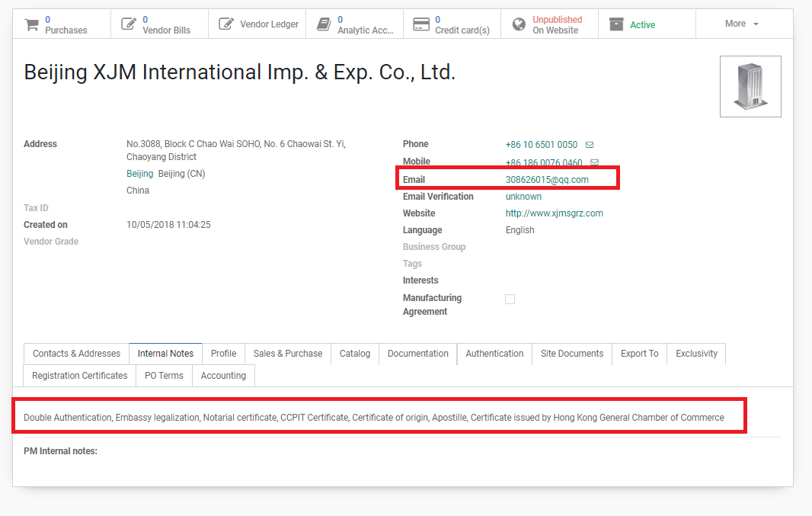Viewport: 812px width, 516px height.
Task: Click the Analytic Accounts book icon
Action: pyautogui.click(x=324, y=24)
